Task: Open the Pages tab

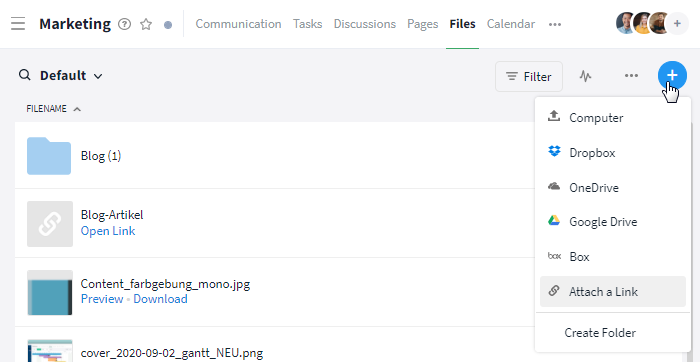Action: [x=422, y=24]
